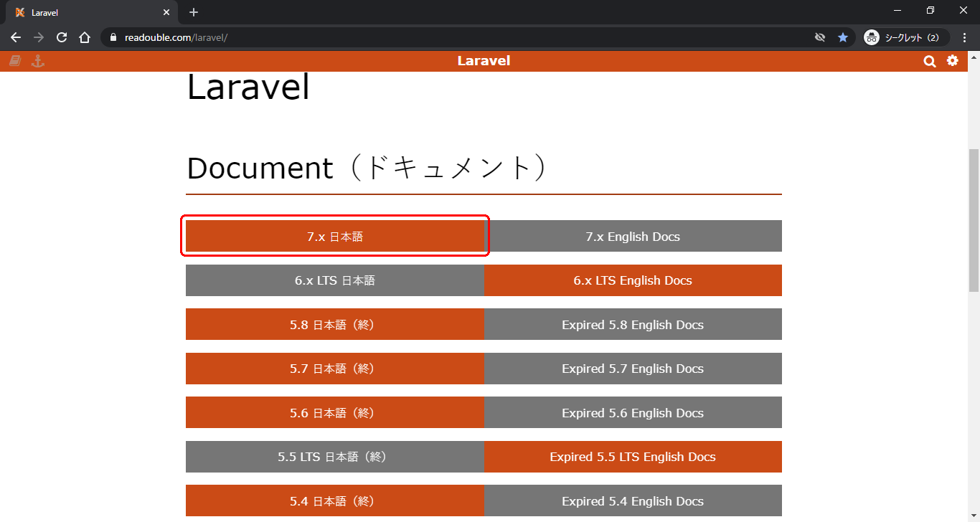Open 7.x English Docs

(x=633, y=236)
